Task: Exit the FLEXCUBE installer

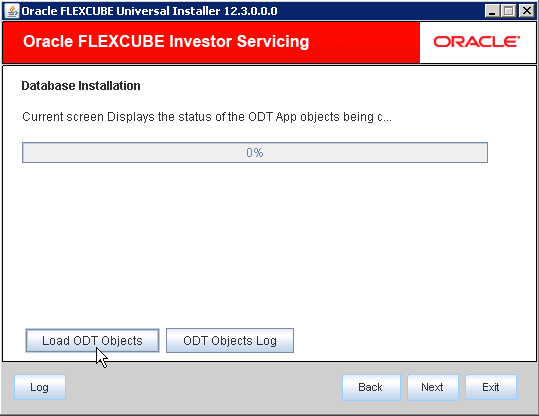Action: pos(491,387)
